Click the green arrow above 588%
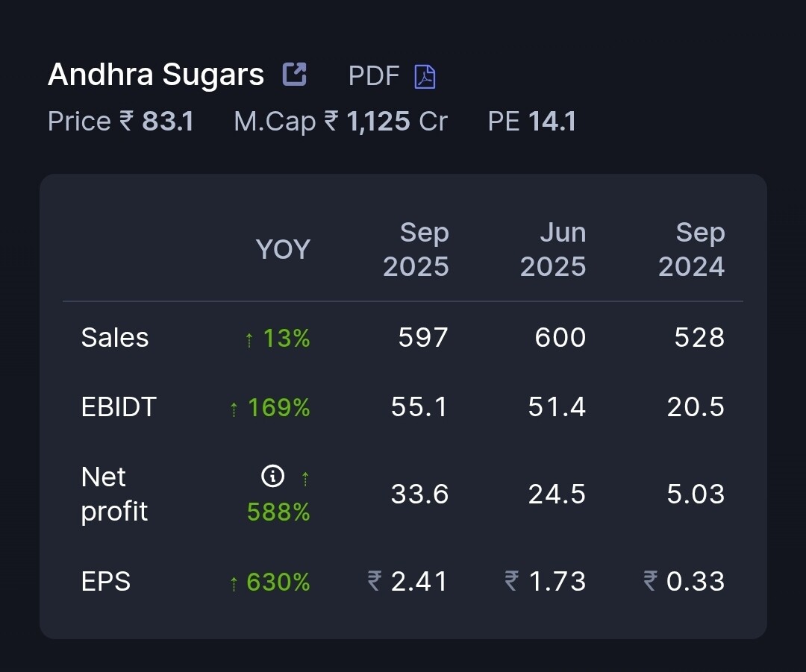 [304, 478]
